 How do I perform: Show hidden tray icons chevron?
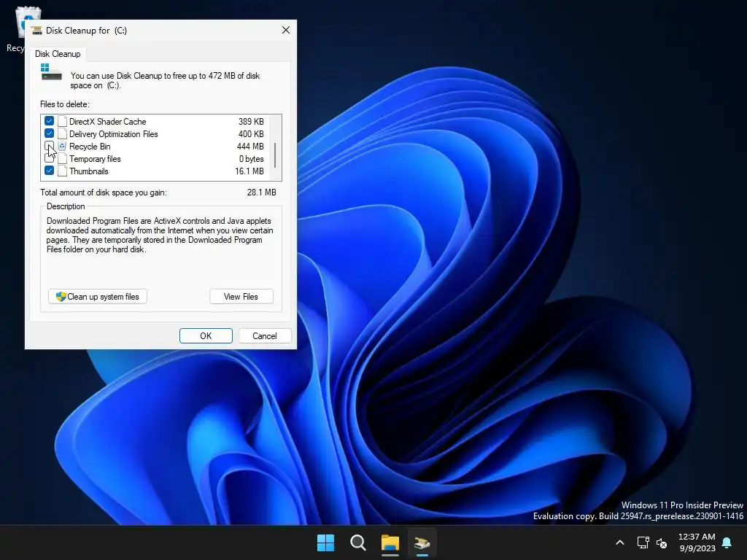click(x=620, y=542)
